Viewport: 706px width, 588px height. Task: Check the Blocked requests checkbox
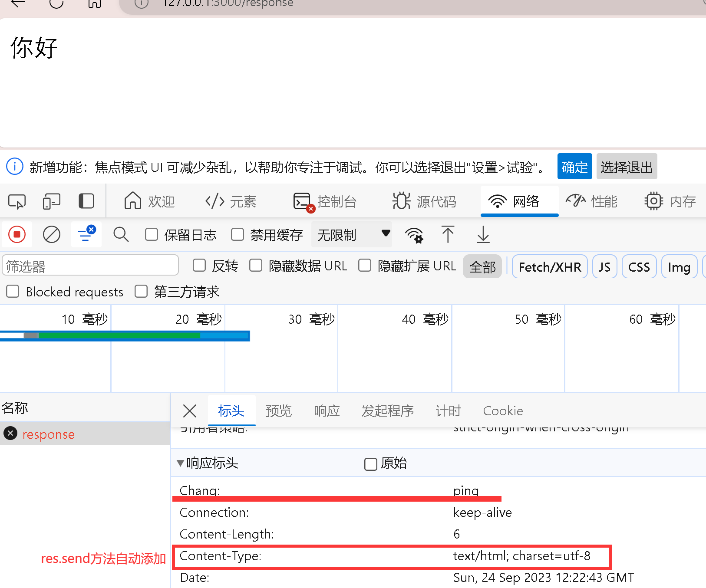pos(13,291)
